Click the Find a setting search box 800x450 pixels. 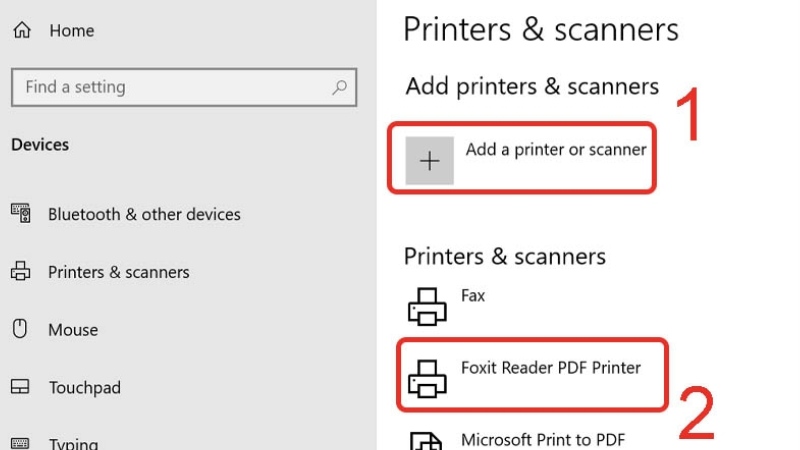pos(170,87)
